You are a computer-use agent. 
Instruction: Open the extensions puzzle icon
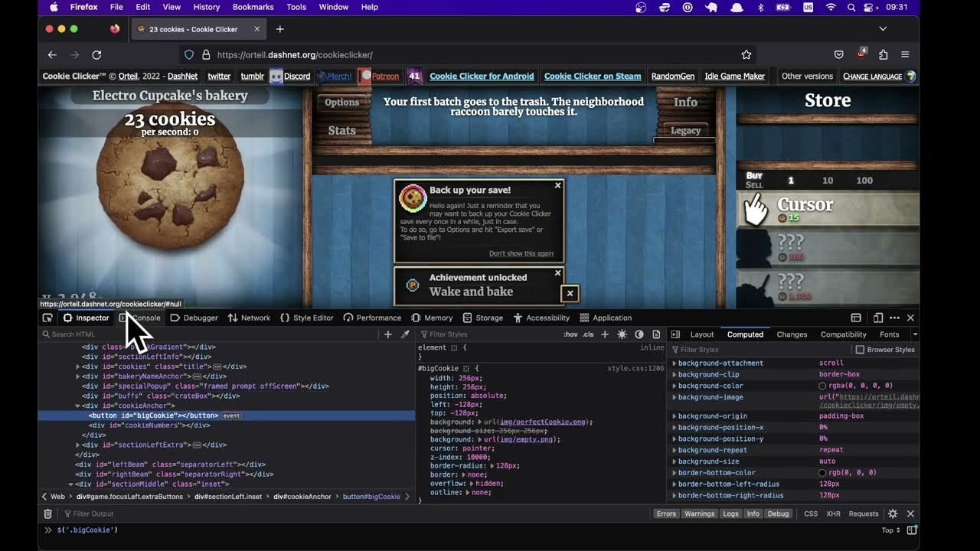coord(884,54)
